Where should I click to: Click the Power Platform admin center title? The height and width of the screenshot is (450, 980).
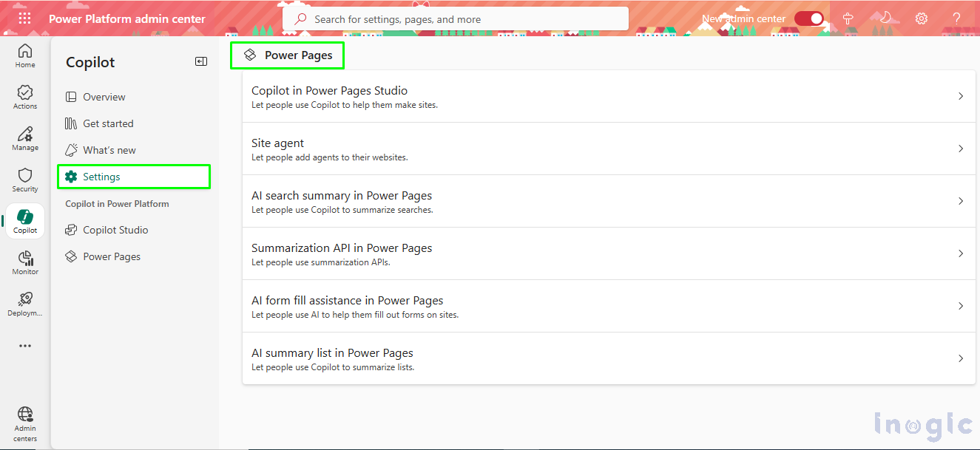point(127,19)
